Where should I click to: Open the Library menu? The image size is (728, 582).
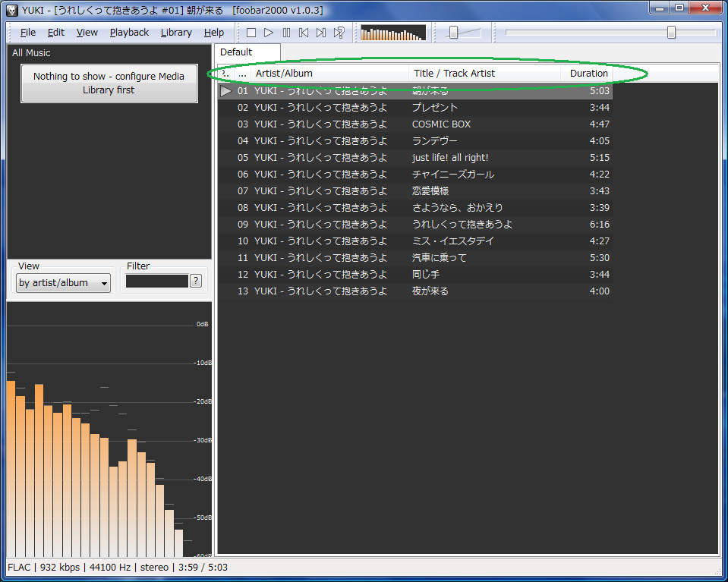pos(176,33)
